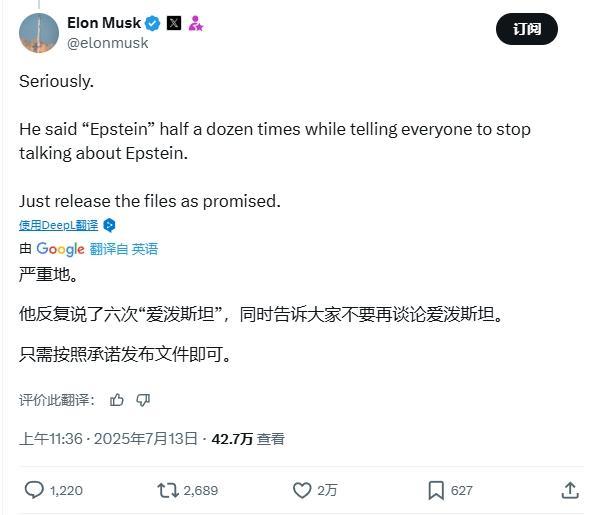Like the tweet with heart icon
The image size is (599, 515).
[302, 490]
